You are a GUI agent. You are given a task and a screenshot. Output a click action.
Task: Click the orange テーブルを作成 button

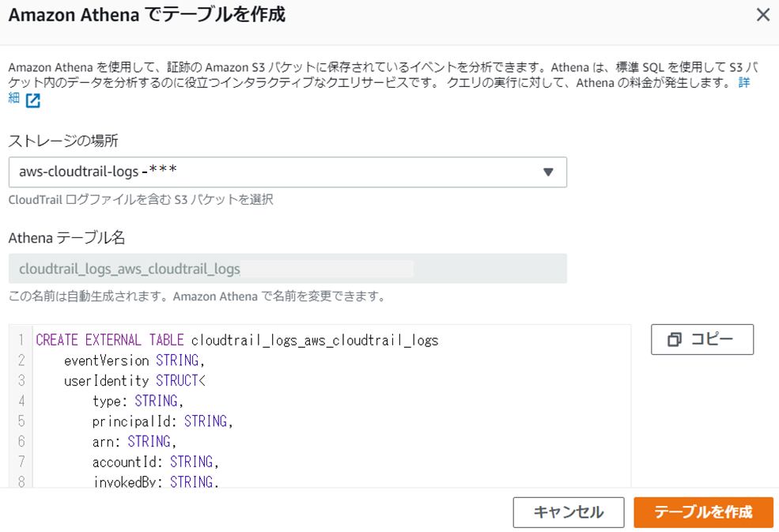[702, 512]
